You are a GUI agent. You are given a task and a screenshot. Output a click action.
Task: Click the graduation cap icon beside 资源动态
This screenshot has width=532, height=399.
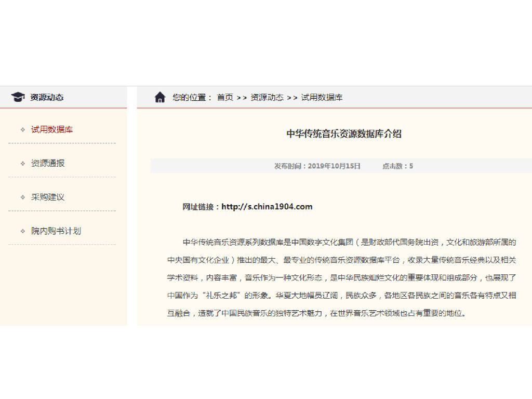(x=18, y=97)
